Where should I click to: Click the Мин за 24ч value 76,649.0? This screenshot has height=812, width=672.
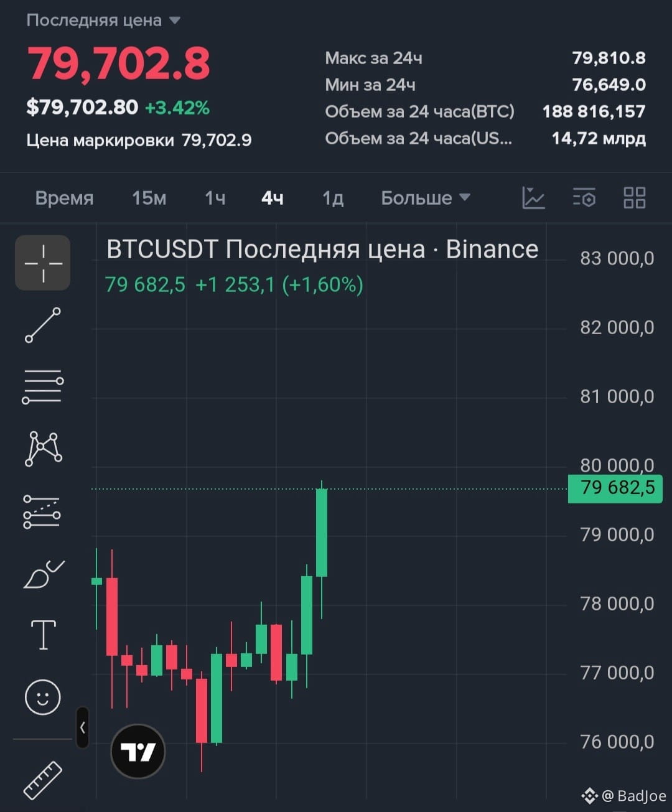609,85
